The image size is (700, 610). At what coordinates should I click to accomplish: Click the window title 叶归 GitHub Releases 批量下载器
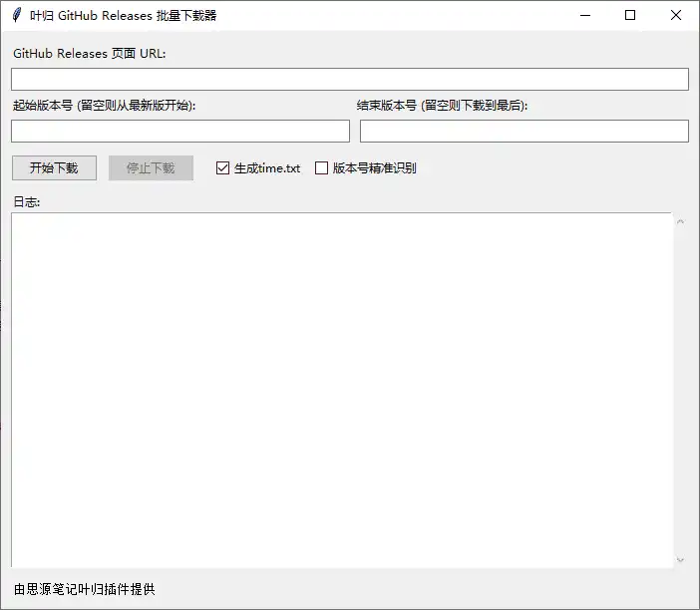coord(124,16)
